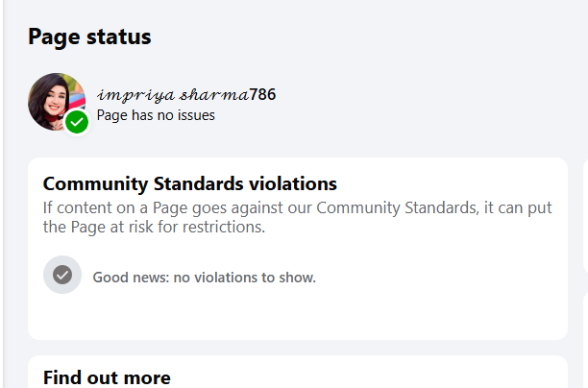The width and height of the screenshot is (588, 388).
Task: Click the 'Page has no issues' status text
Action: pos(156,115)
